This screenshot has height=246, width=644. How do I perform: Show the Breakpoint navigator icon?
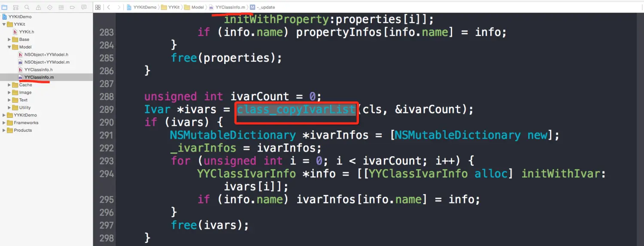click(72, 7)
